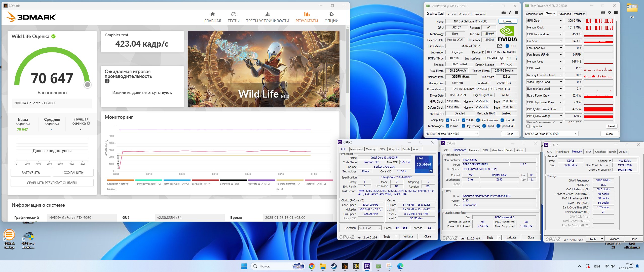Expand Hot Spot sensor dropdown
The width and height of the screenshot is (644, 272).
(x=561, y=41)
